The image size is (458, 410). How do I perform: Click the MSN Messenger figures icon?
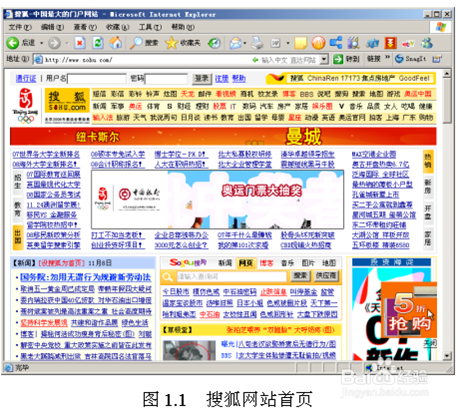(x=426, y=43)
